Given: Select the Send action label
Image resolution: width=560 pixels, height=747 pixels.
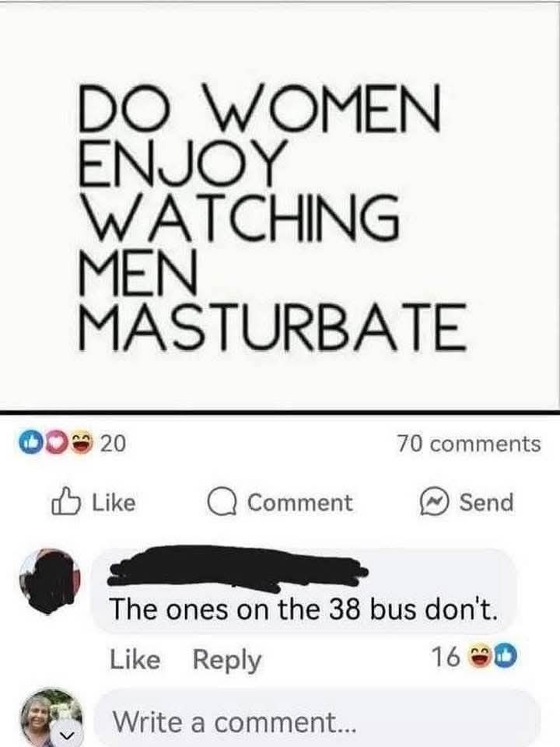Looking at the screenshot, I should pos(487,502).
